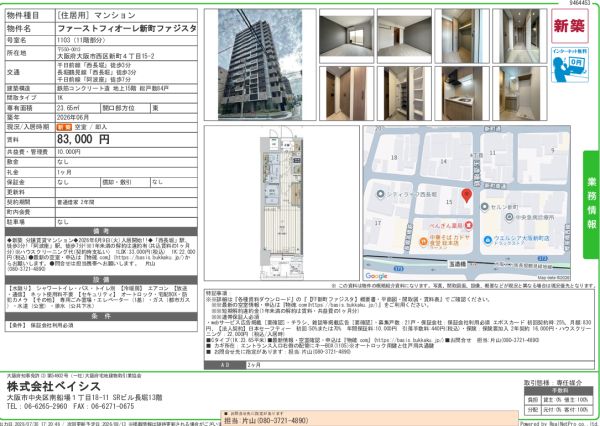Image resolution: width=600 pixels, height=426 pixels.
Task: Click the [住居用] マンション property type value
Action: (x=96, y=15)
